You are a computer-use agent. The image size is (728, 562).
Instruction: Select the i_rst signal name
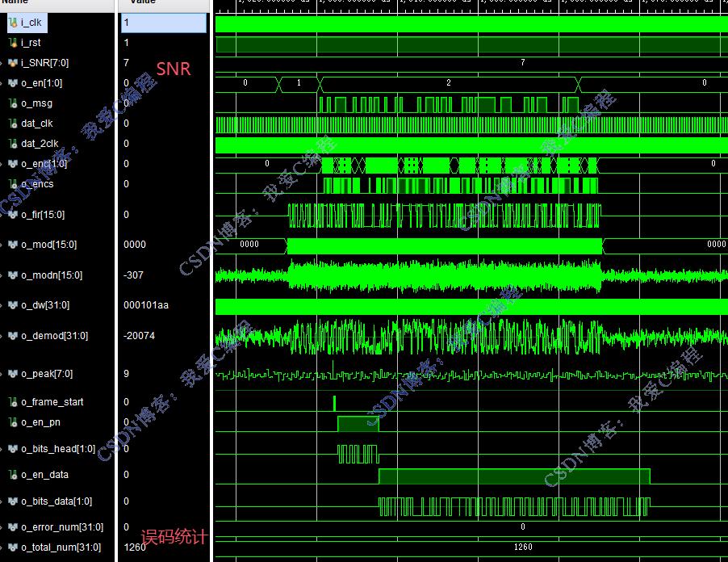click(31, 43)
